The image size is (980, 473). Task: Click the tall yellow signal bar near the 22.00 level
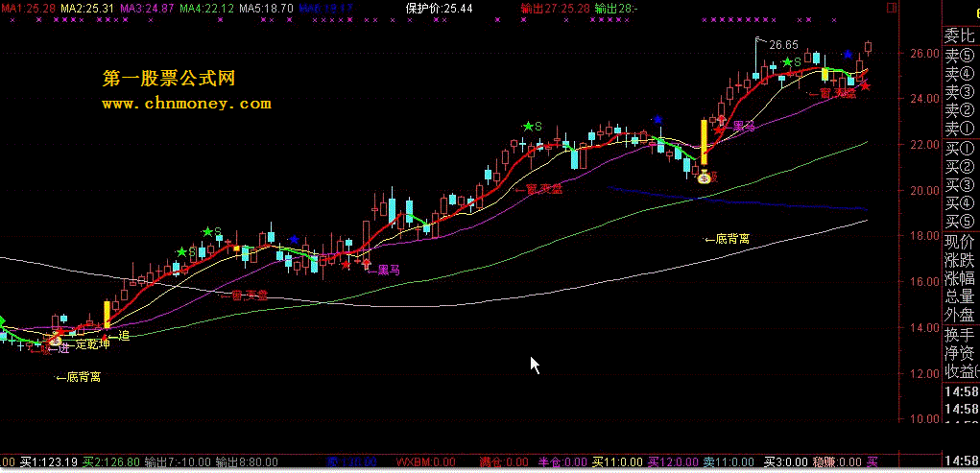[704, 142]
